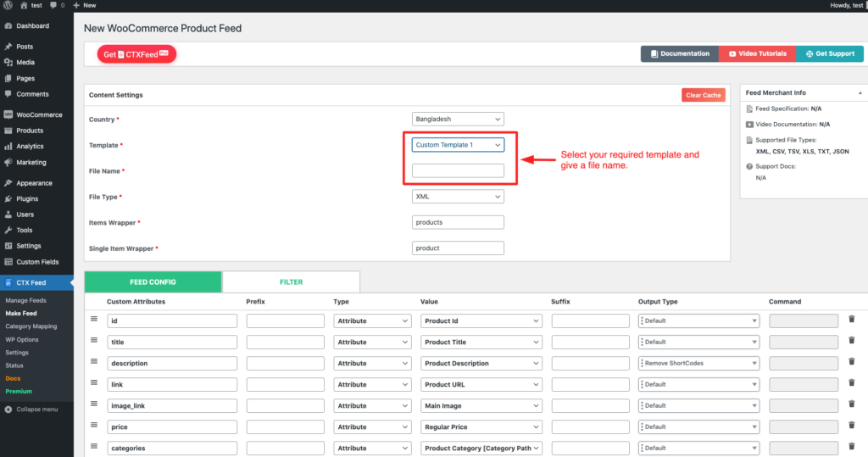Switch to the FILTER tab
This screenshot has width=868, height=457.
292,282
